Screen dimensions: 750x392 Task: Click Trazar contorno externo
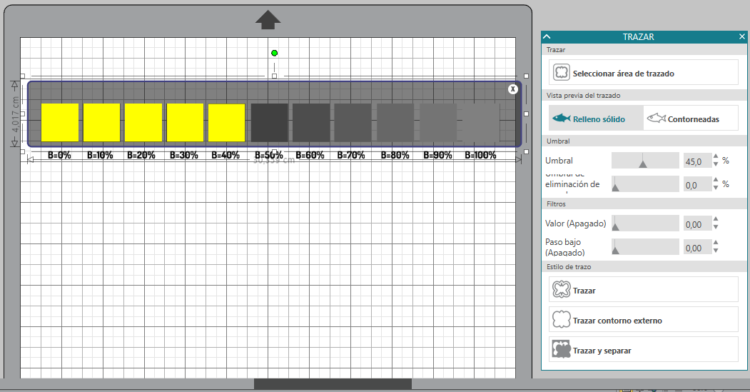click(x=643, y=320)
